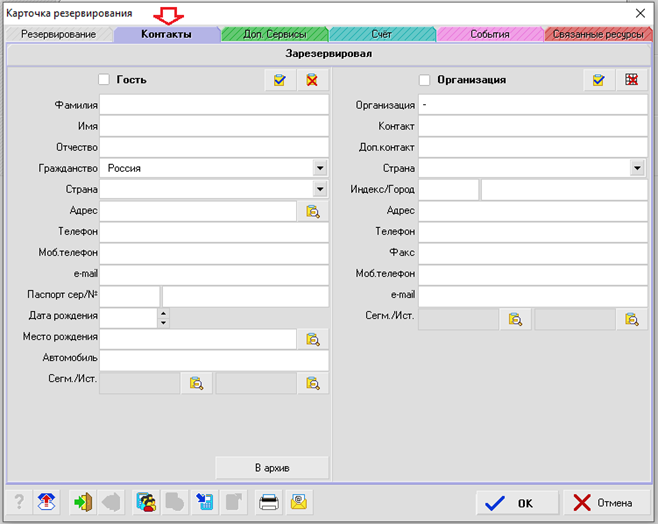Click red X clear icon in Гость header

(x=312, y=80)
